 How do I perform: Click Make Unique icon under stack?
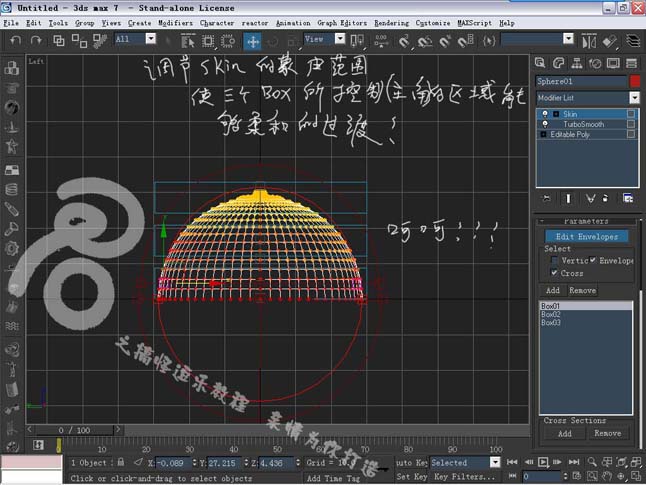pos(590,199)
